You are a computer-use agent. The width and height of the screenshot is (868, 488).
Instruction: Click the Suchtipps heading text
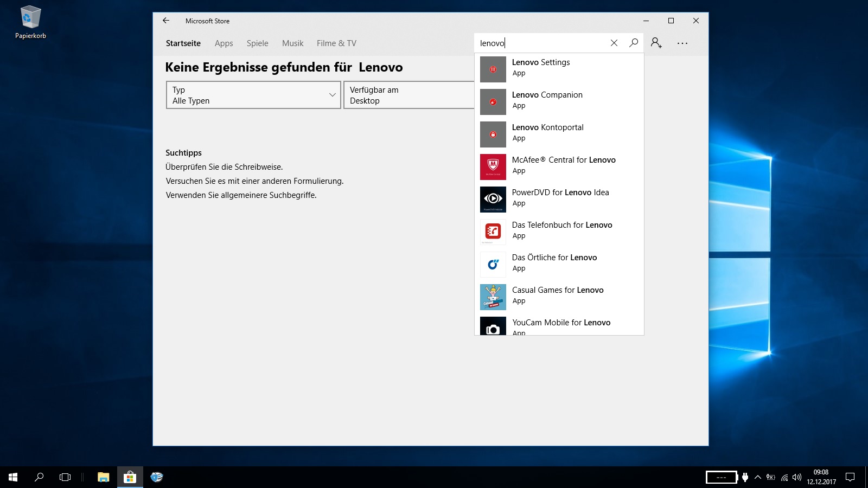point(183,153)
